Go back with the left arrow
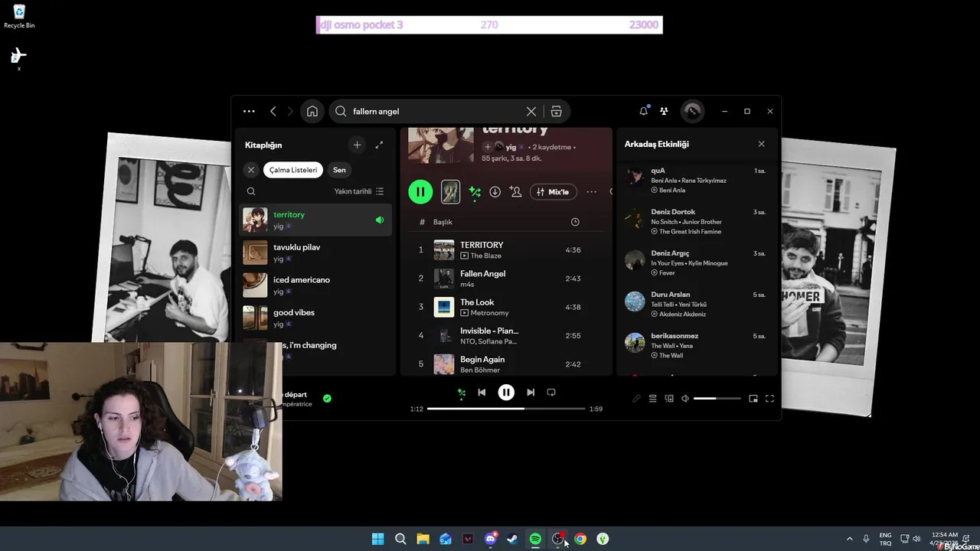980x551 pixels. pyautogui.click(x=273, y=111)
